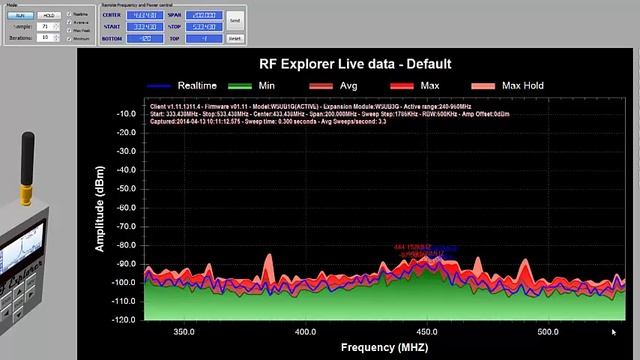The image size is (640, 360).
Task: Click the SPAN frequency field
Action: pyautogui.click(x=204, y=16)
